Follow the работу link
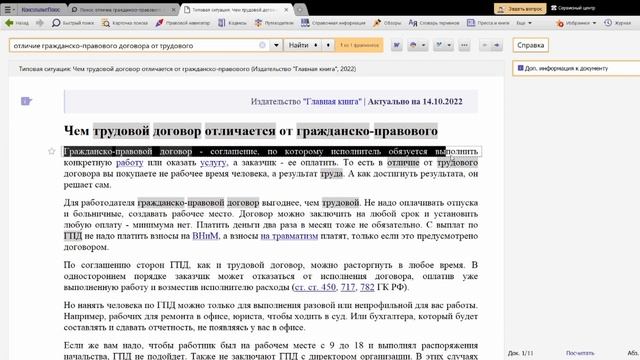This screenshot has width=640, height=360. 129,162
